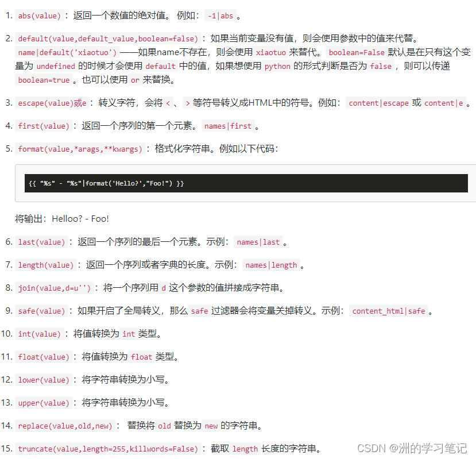The image size is (476, 459).
Task: Click the dark format('Hello?',"Foo!") code block
Action: tap(246, 183)
